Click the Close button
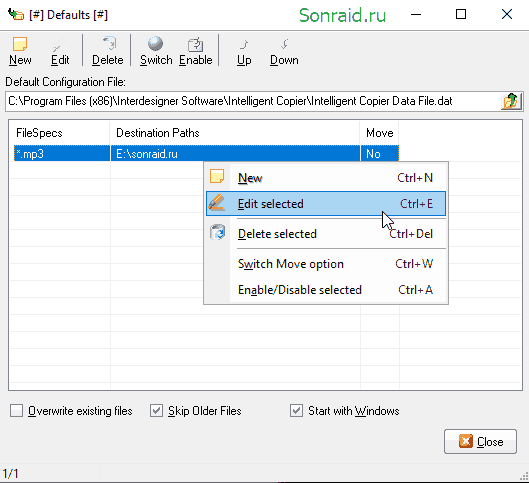Image resolution: width=529 pixels, height=483 pixels. click(480, 441)
